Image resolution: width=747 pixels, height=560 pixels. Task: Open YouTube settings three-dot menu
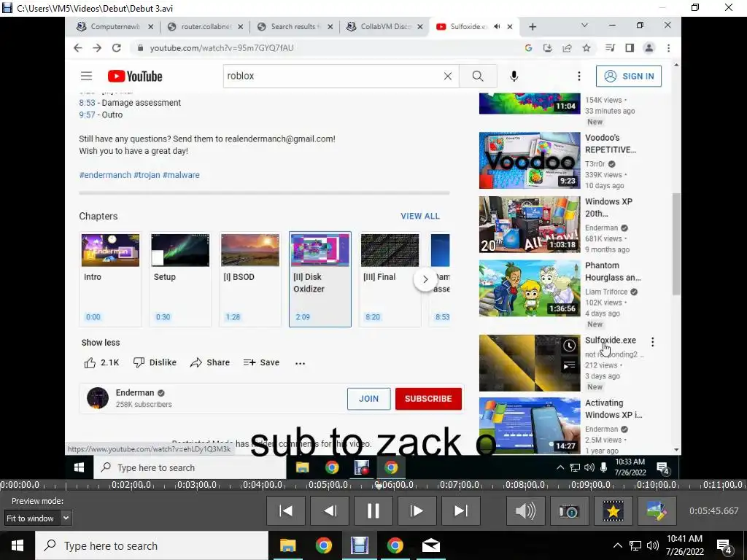point(578,76)
